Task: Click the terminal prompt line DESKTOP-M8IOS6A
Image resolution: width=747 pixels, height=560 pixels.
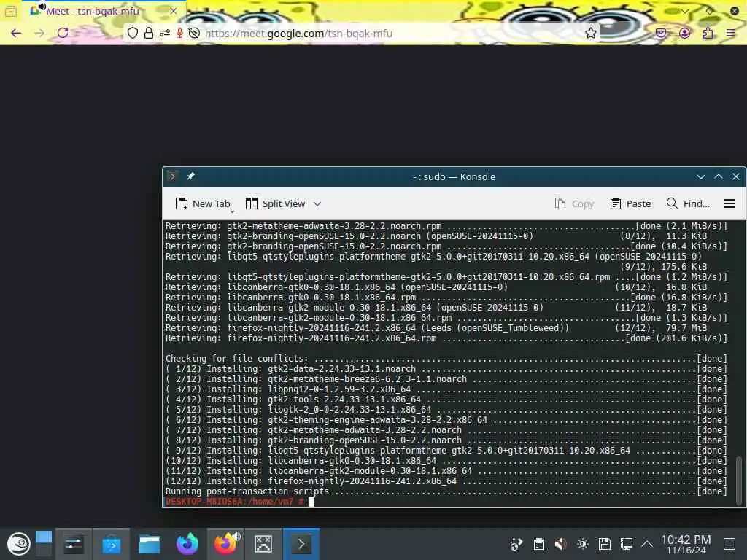Action: (235, 502)
